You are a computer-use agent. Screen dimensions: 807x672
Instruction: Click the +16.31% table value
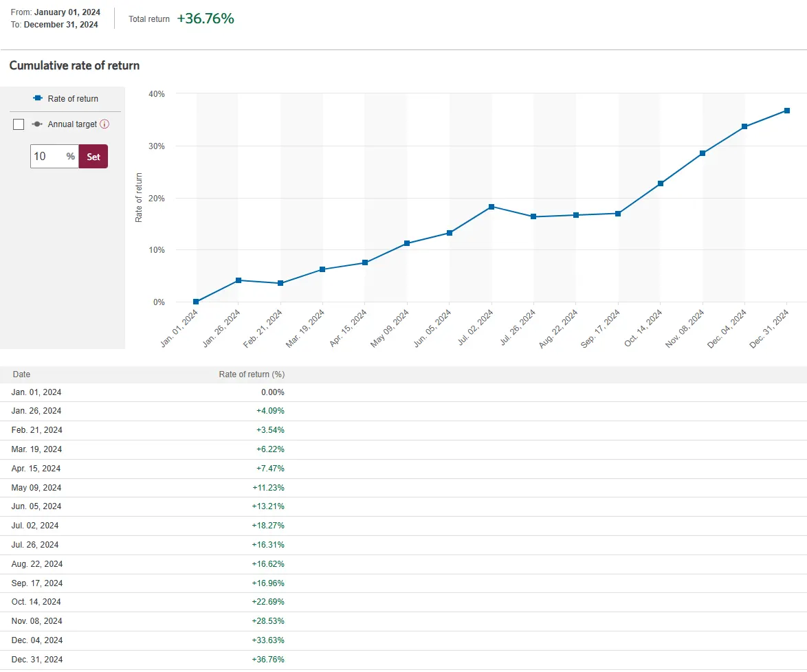pos(268,544)
